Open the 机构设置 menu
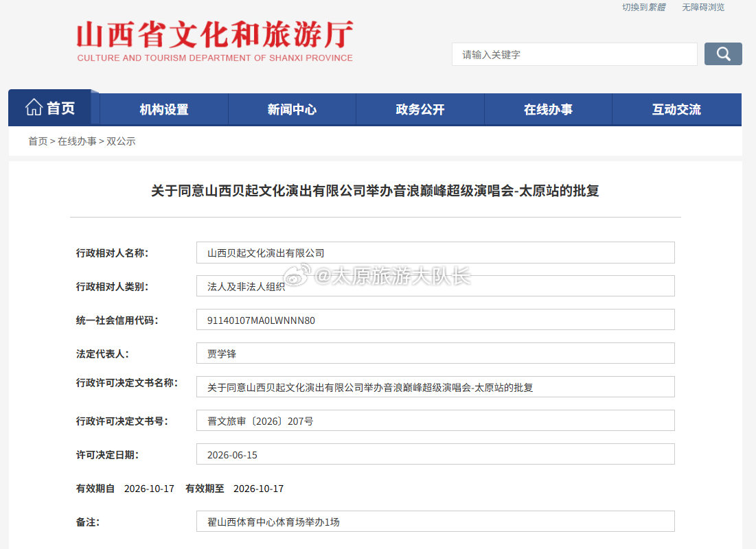756x549 pixels. pos(164,109)
